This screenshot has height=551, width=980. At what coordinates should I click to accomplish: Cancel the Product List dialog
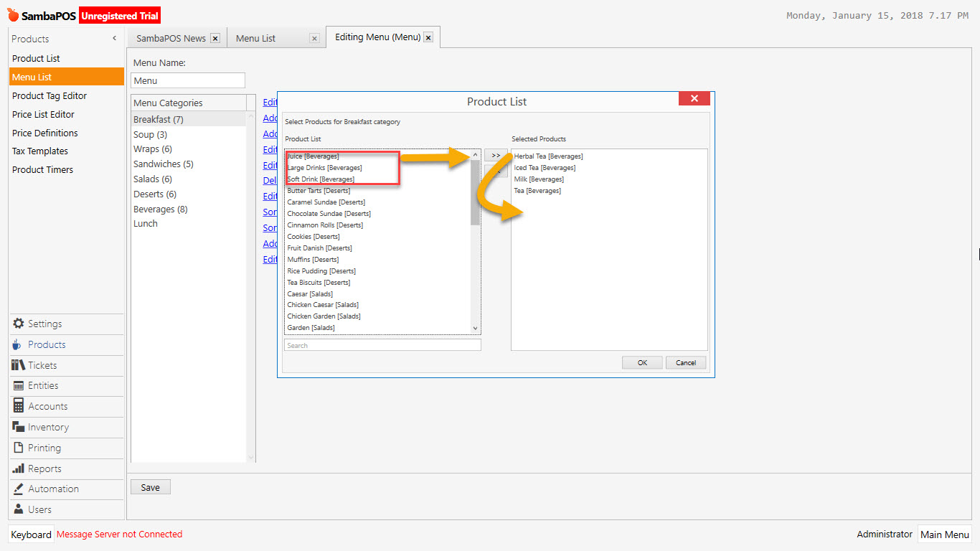(x=686, y=362)
